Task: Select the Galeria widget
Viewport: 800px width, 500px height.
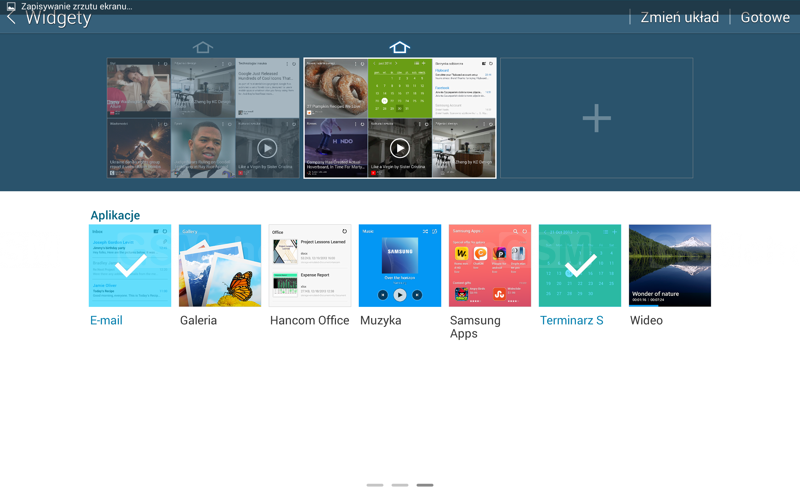Action: (220, 265)
